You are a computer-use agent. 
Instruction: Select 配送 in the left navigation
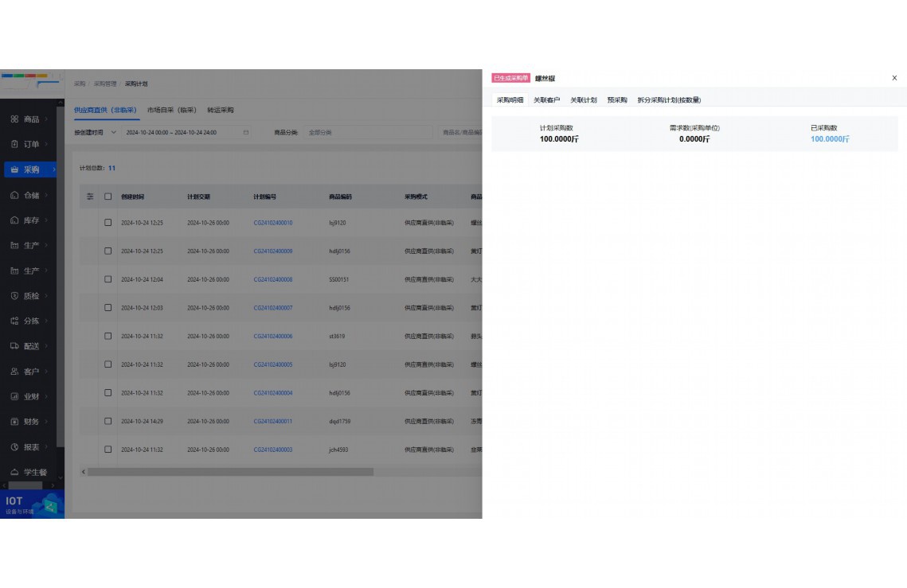pos(31,346)
